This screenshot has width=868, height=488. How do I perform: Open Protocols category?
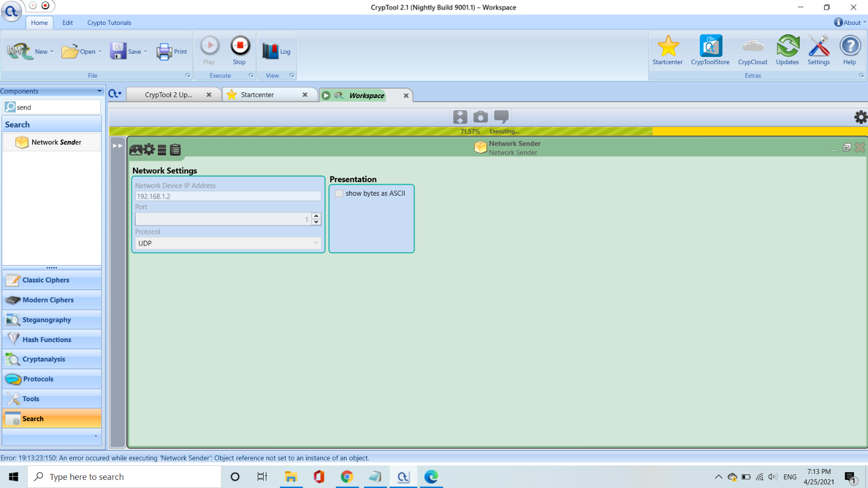[52, 379]
